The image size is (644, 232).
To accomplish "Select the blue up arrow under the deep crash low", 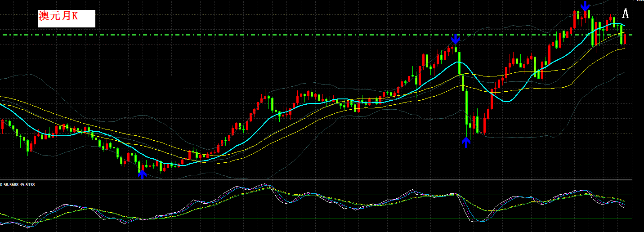I will (x=466, y=143).
